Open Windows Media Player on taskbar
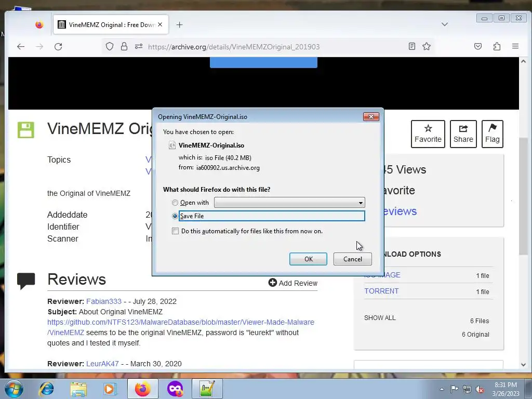Viewport: 532px width, 399px height. tap(110, 389)
